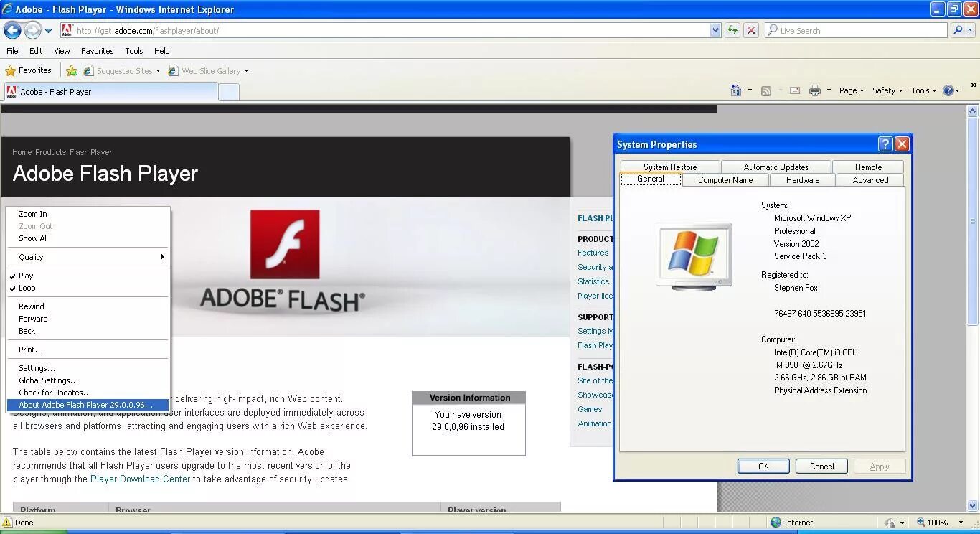Click the browser Forward arrow button
Image resolution: width=980 pixels, height=534 pixels.
(32, 30)
